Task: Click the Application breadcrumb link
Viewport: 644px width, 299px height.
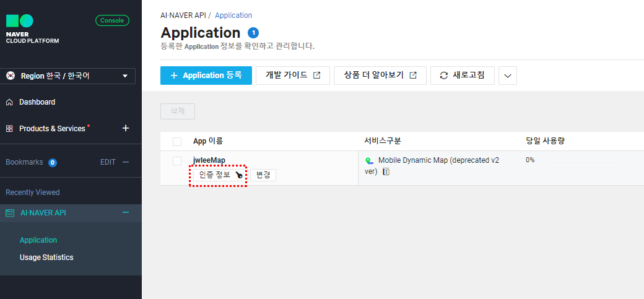Action: [x=233, y=15]
